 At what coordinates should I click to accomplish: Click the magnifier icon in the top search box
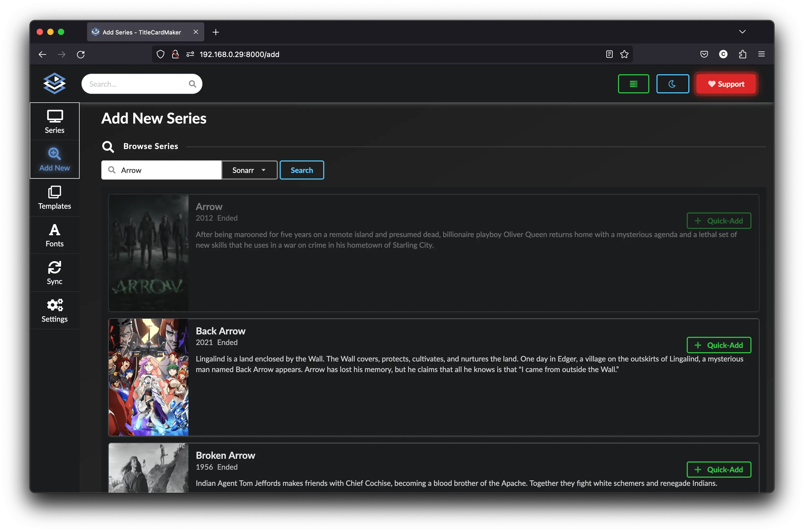[x=192, y=84]
